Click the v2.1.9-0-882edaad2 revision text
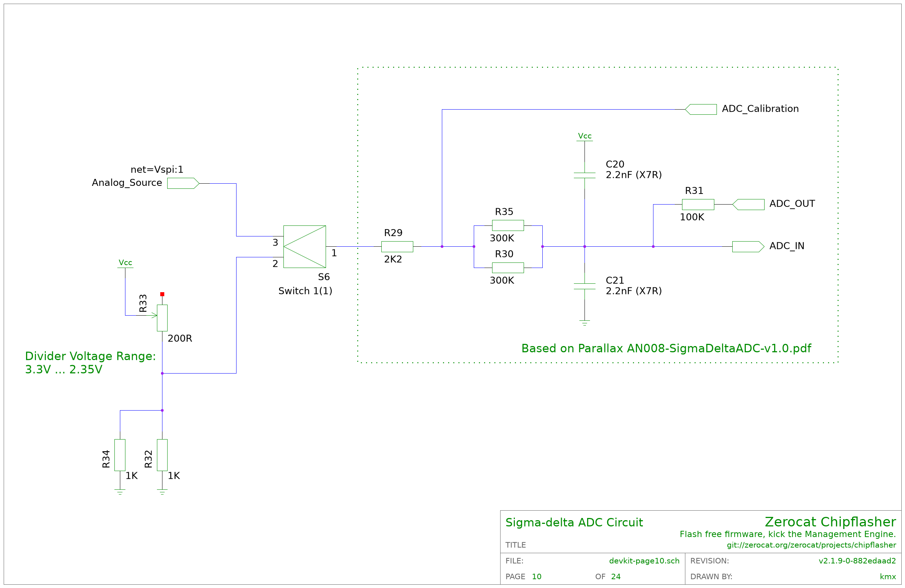The width and height of the screenshot is (905, 588). click(x=857, y=561)
